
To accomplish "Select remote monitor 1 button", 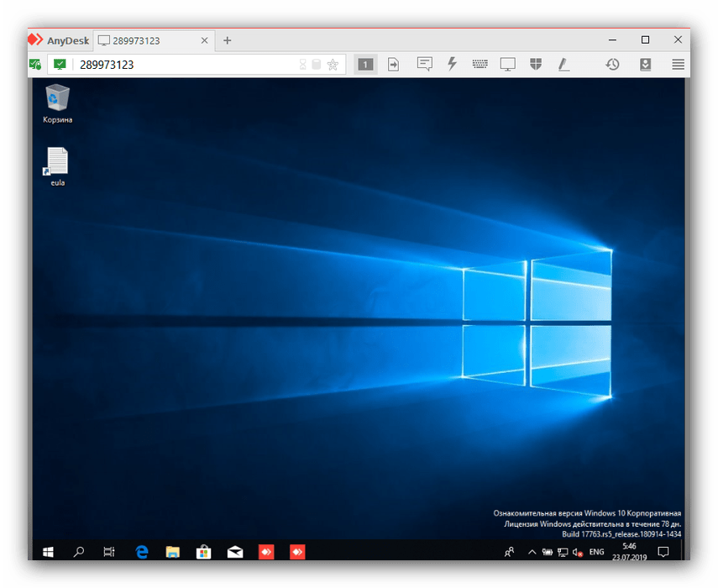I will click(365, 64).
